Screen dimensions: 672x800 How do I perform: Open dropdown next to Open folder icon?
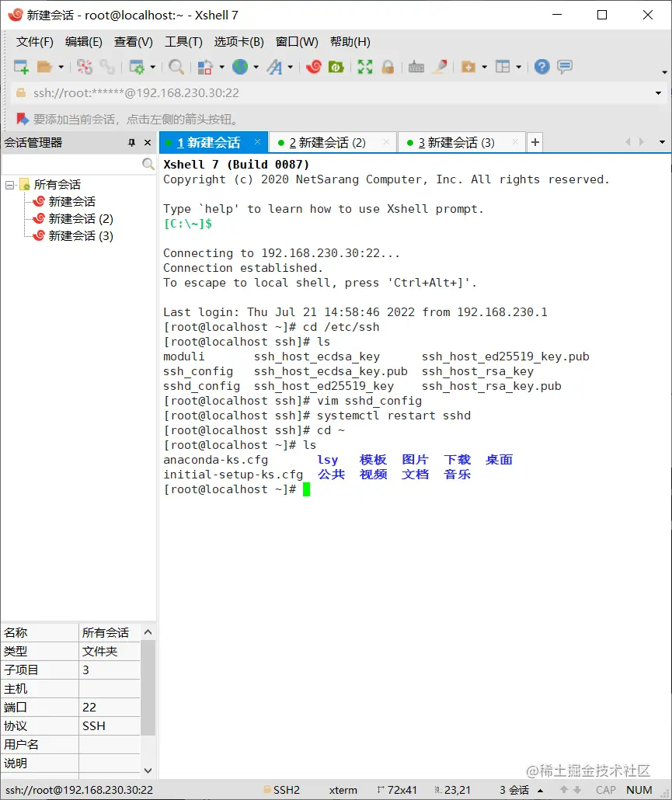61,67
